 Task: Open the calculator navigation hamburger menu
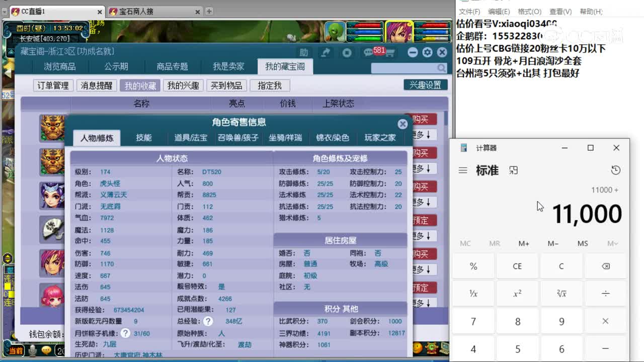(463, 170)
